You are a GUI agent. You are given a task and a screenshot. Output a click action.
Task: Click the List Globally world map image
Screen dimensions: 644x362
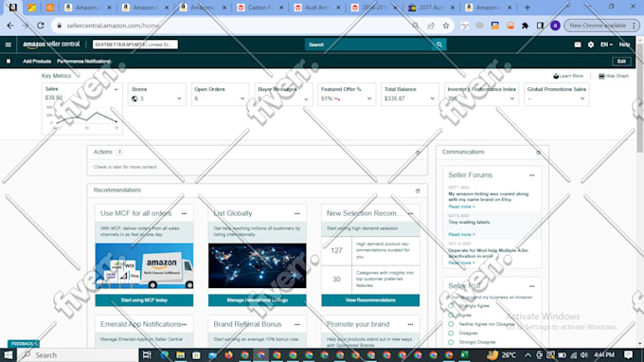(x=257, y=266)
